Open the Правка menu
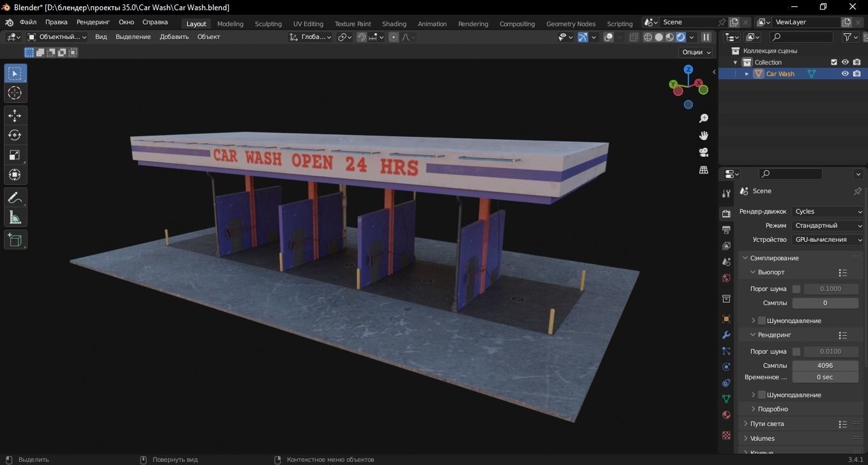Screen dimensions: 868x465 pos(56,22)
